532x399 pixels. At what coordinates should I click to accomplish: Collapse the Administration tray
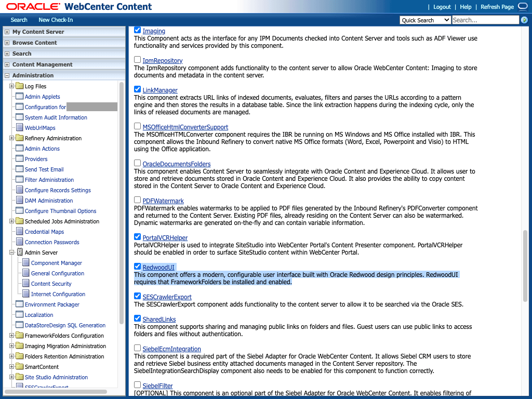(7, 75)
